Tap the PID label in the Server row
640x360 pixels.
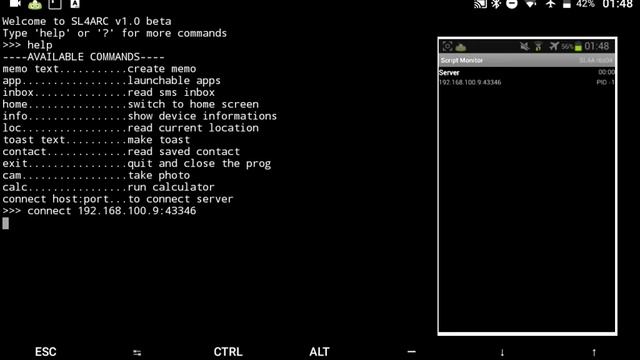tap(605, 82)
